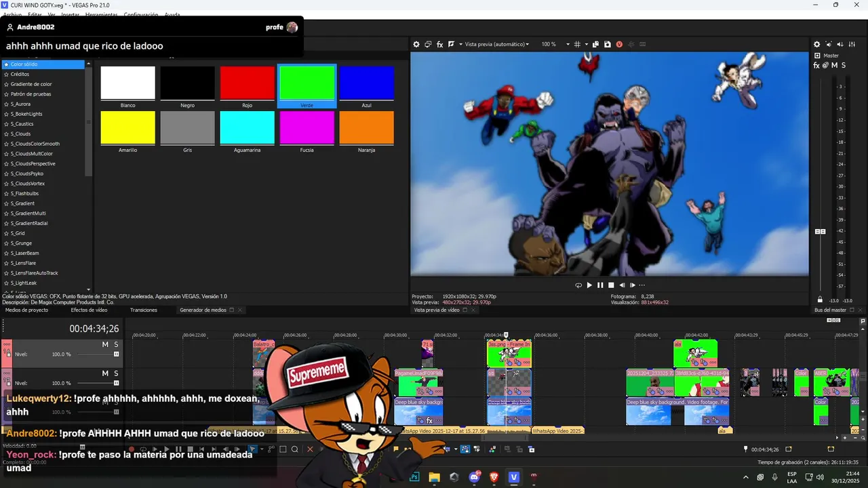
Task: Switch to Generador de medios tab
Action: pos(203,310)
